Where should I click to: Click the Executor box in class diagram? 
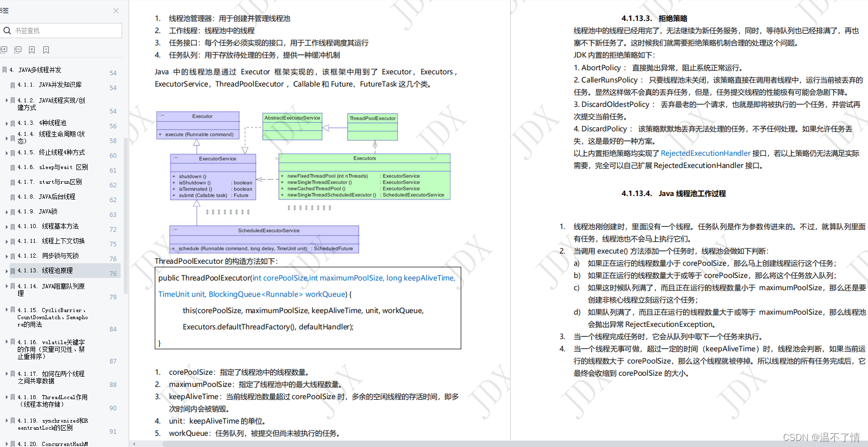pos(198,125)
